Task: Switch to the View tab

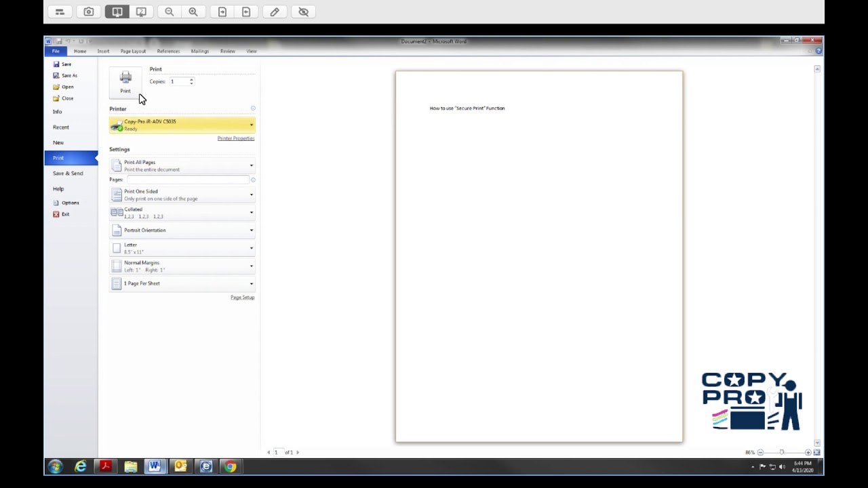Action: (252, 52)
